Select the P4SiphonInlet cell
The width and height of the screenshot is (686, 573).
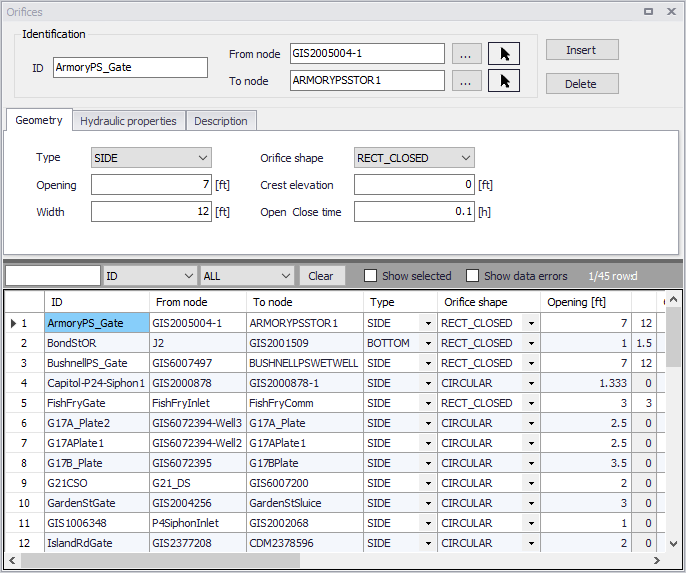click(198, 523)
